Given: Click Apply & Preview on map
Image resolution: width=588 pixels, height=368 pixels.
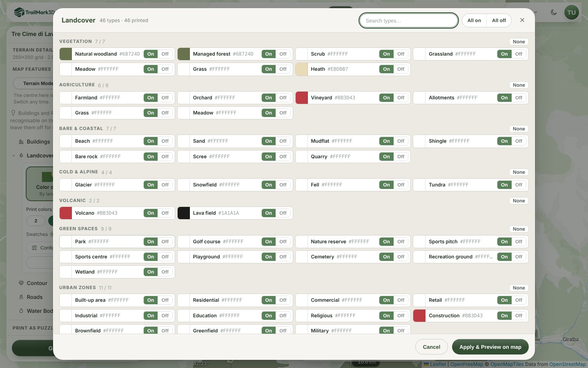Looking at the screenshot, I should tap(490, 347).
